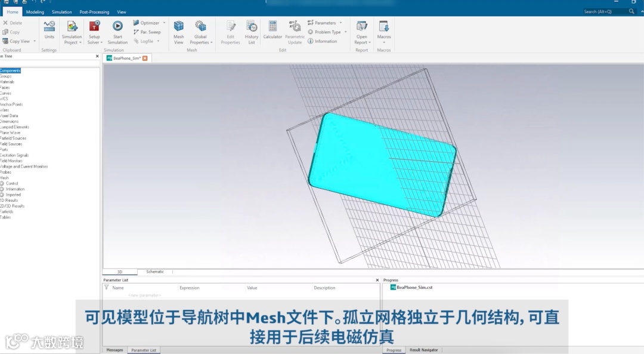Open the Parameters option
Viewport: 644px width, 354px height.
tap(321, 23)
